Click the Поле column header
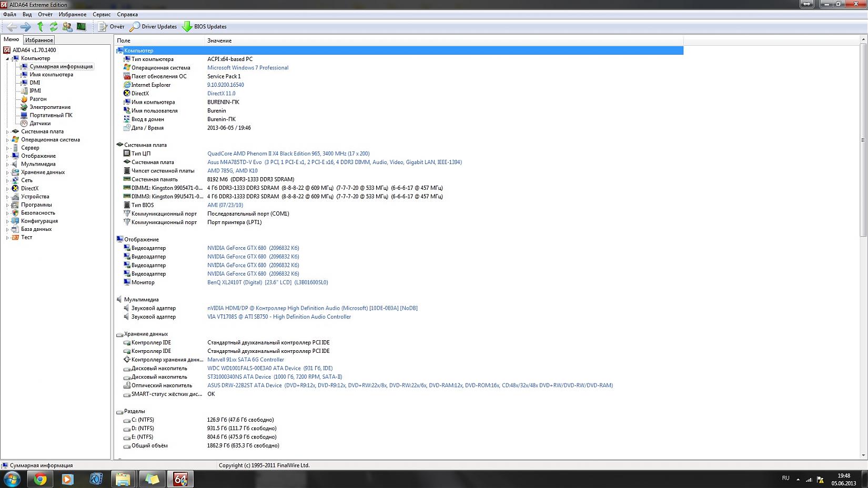The image size is (868, 488). coord(159,40)
